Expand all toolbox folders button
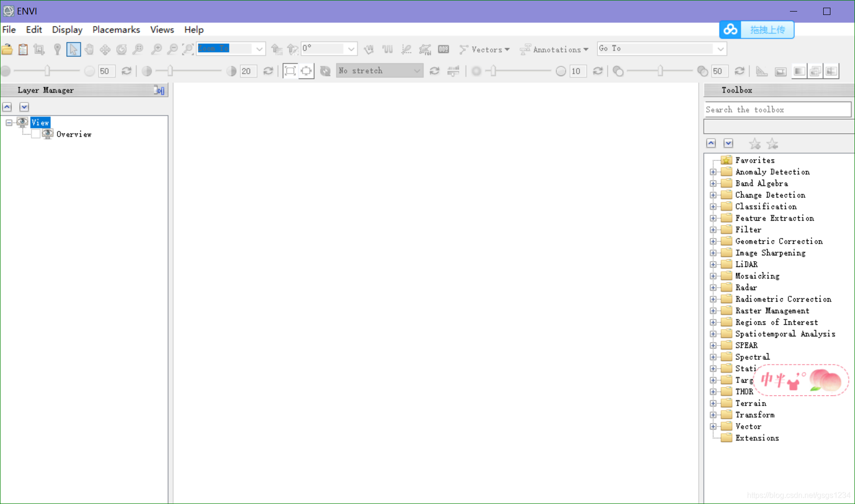855x504 pixels. coord(728,144)
